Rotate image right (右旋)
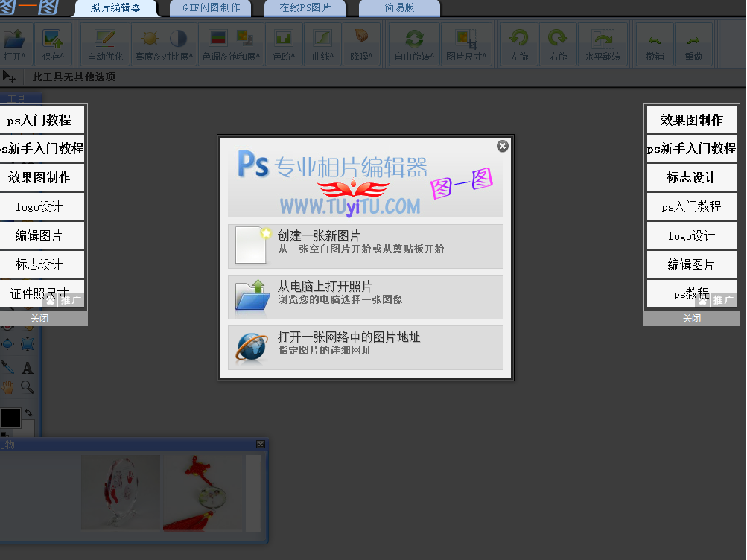This screenshot has height=560, width=747. [x=557, y=44]
